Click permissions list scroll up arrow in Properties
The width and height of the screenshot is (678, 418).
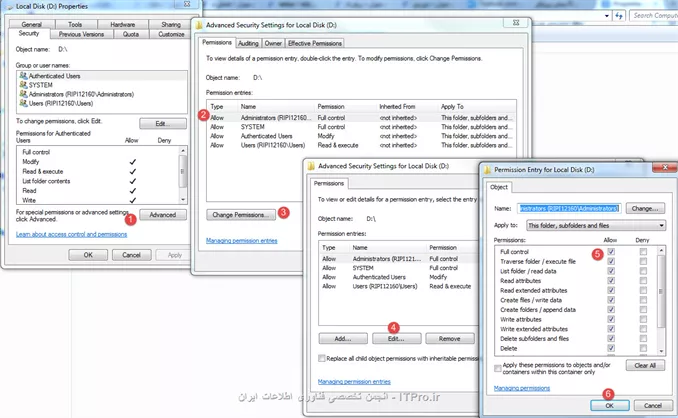[x=183, y=150]
